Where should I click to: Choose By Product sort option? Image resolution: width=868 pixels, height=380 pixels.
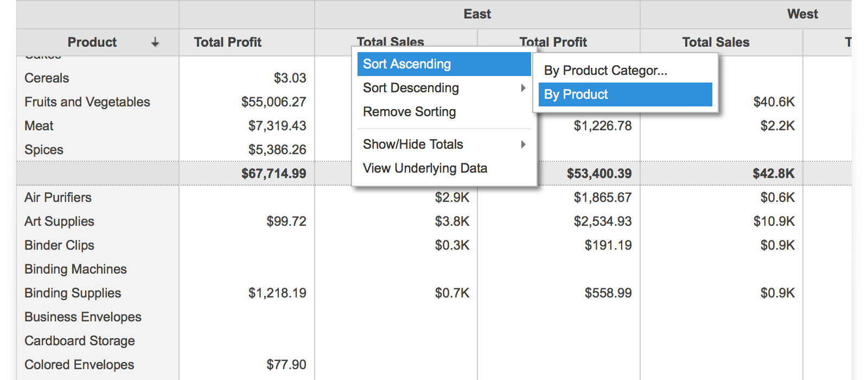576,94
